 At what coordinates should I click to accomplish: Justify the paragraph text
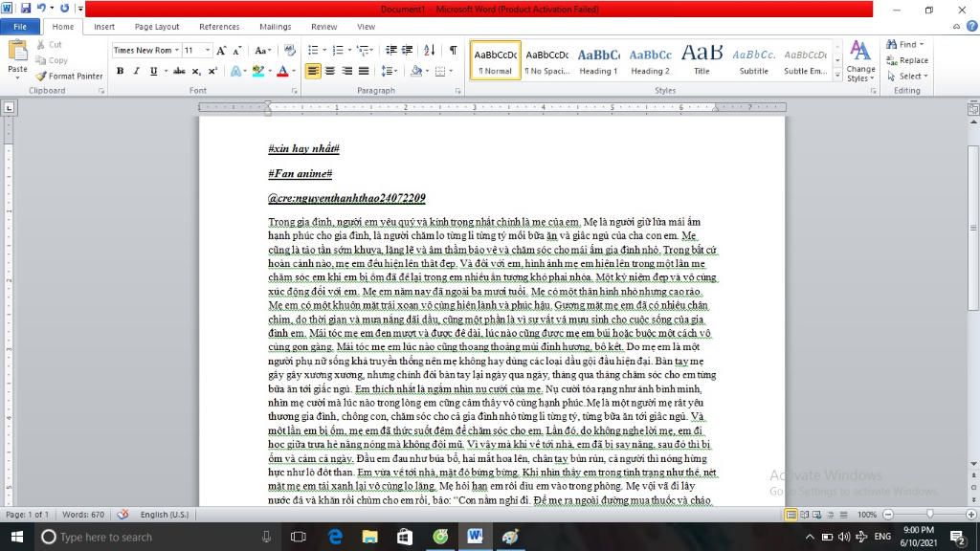tap(364, 71)
